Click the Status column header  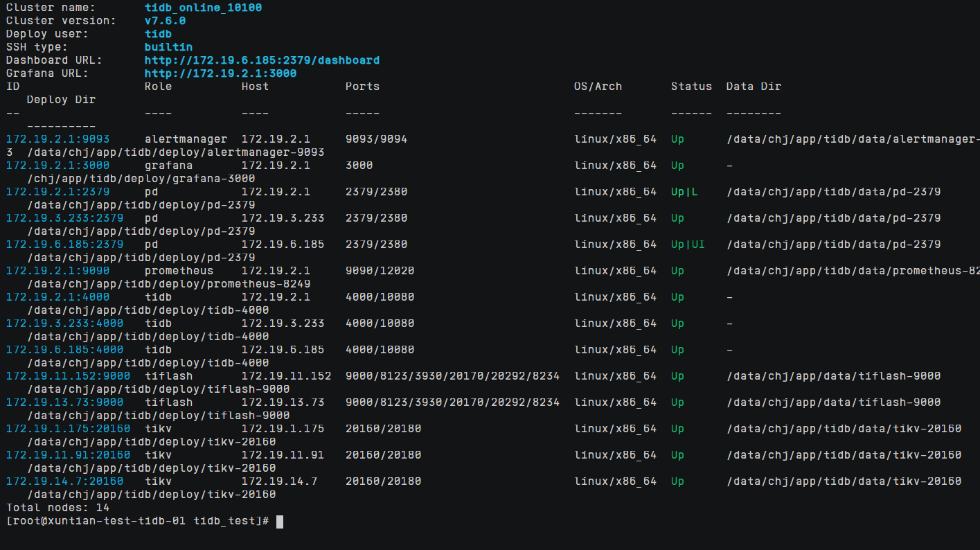[x=691, y=87]
